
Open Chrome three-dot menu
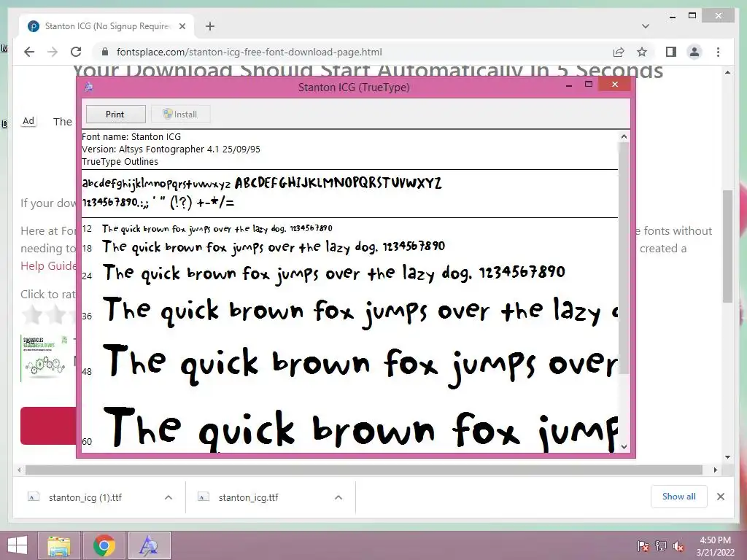(x=718, y=52)
